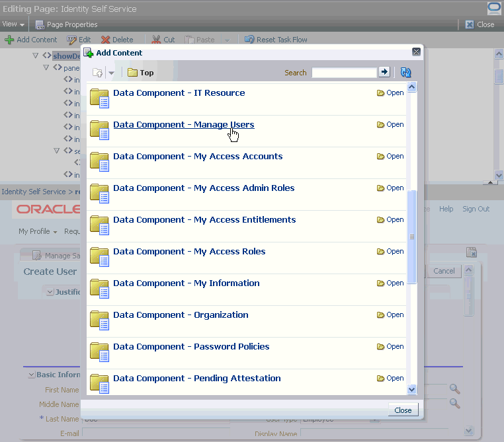Close the Add Content dialog with X icon

(416, 52)
